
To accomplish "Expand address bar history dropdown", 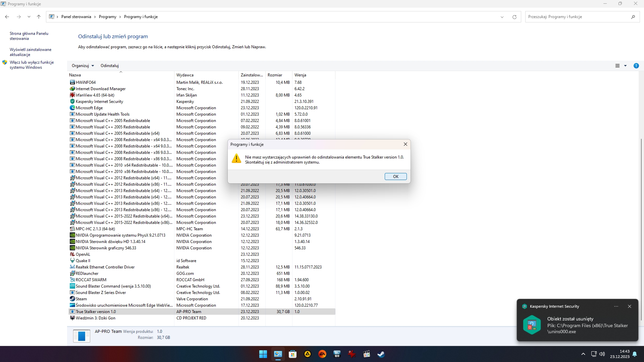I will pyautogui.click(x=502, y=17).
